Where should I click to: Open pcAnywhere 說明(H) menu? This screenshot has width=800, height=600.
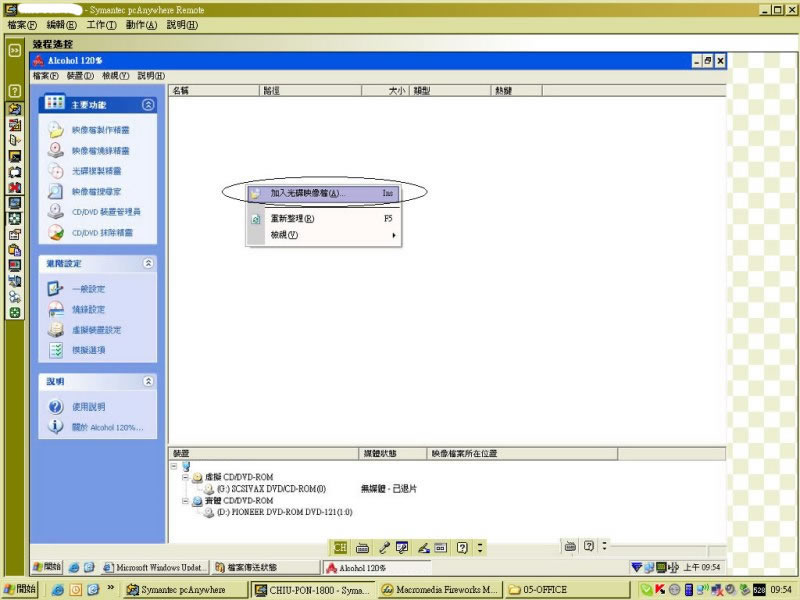click(182, 25)
